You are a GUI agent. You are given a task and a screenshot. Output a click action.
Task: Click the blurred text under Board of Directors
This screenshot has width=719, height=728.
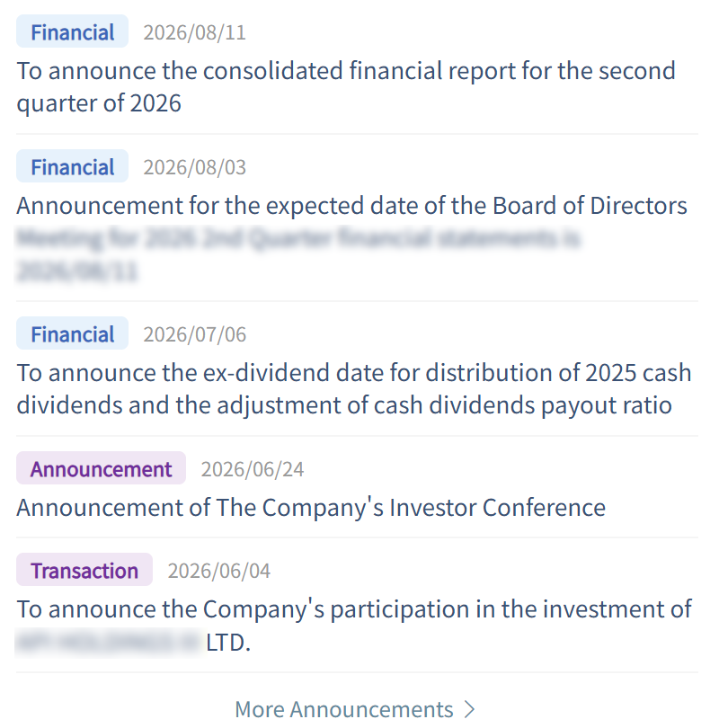[297, 254]
